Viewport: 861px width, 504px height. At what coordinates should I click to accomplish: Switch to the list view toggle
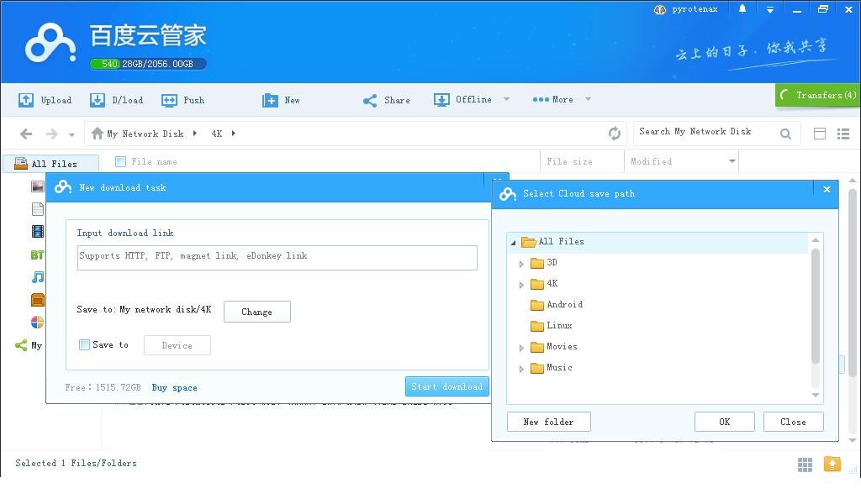pos(844,133)
